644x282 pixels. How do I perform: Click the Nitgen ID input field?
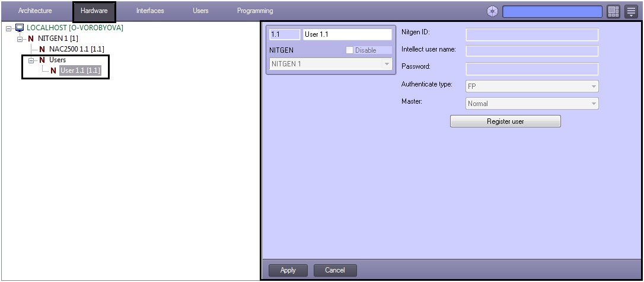532,34
